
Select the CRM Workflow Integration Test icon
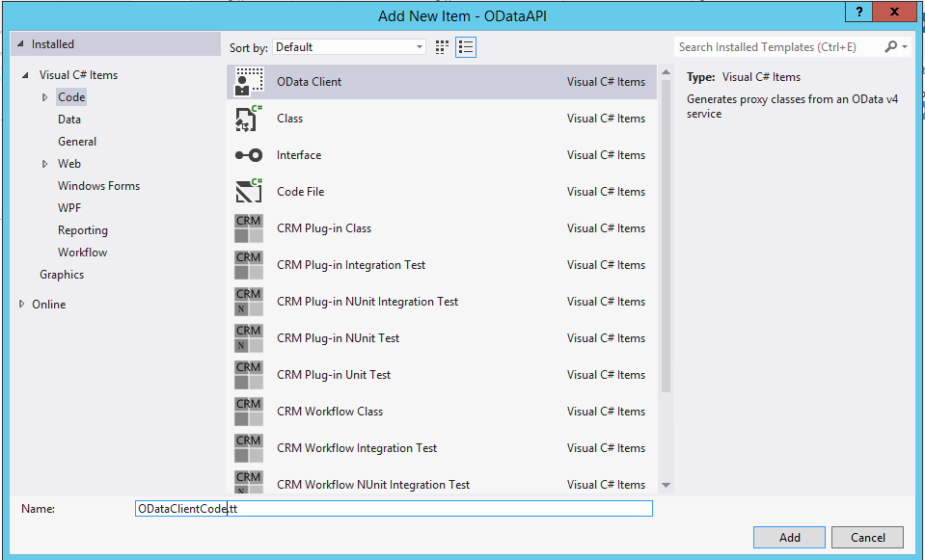coord(249,447)
